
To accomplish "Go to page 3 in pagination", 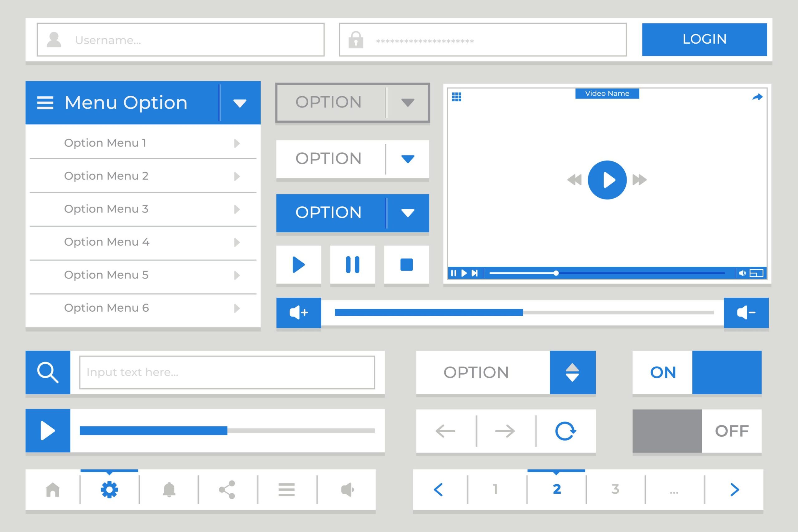I will click(x=615, y=489).
